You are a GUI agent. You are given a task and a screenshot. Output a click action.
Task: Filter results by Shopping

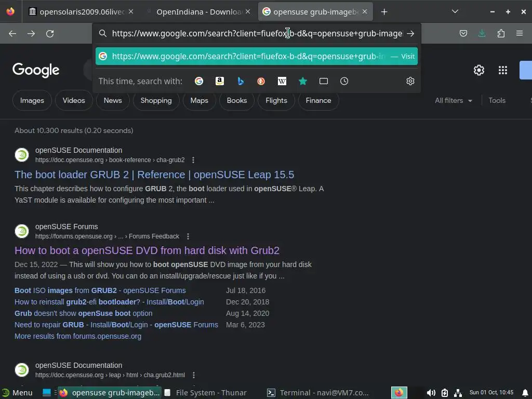156,100
